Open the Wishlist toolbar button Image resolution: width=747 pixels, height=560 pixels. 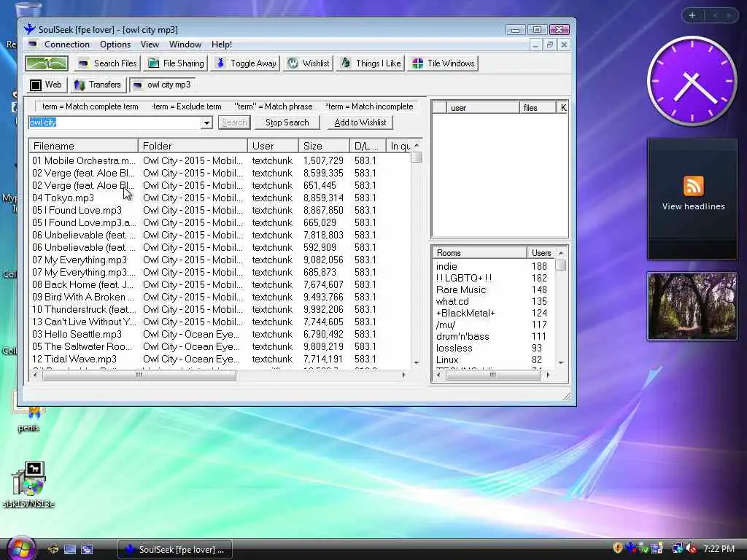tap(309, 63)
